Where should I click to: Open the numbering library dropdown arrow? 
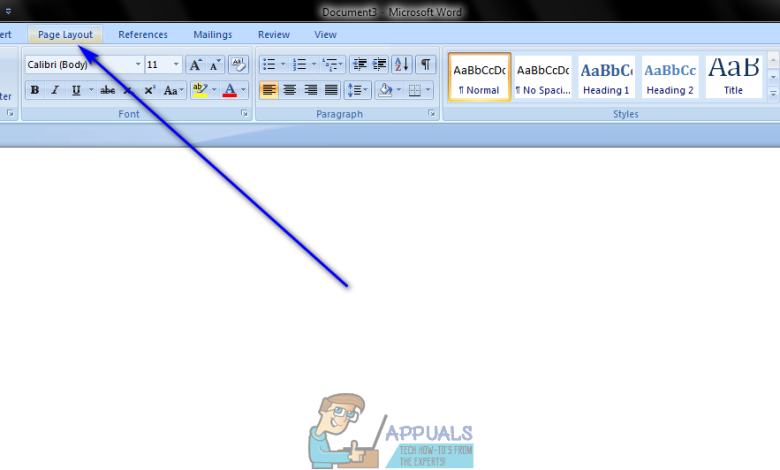(314, 65)
